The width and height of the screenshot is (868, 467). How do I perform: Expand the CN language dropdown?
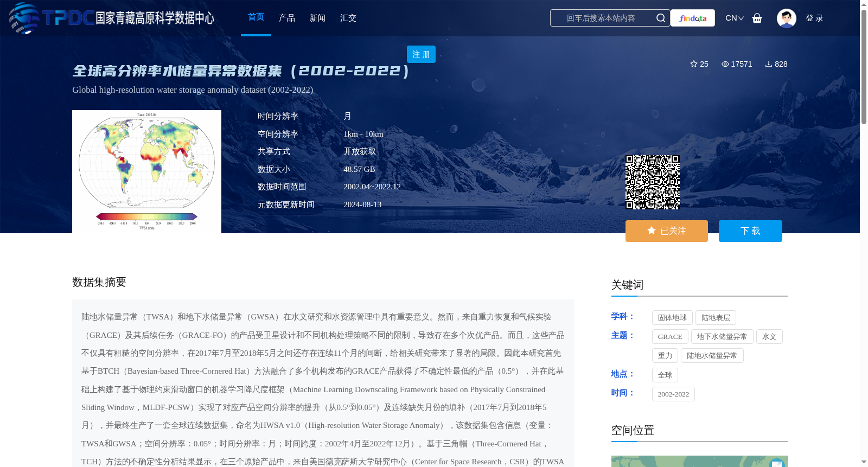pyautogui.click(x=734, y=18)
